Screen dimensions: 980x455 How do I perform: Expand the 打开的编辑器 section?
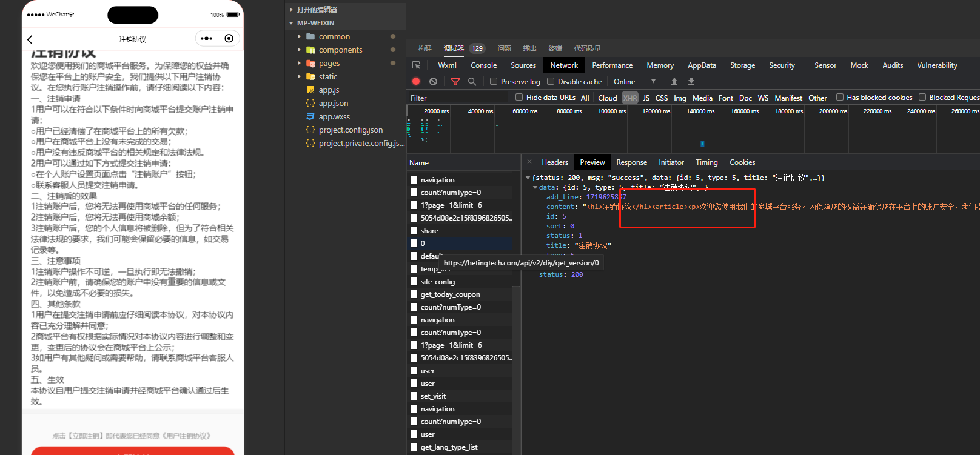[292, 10]
